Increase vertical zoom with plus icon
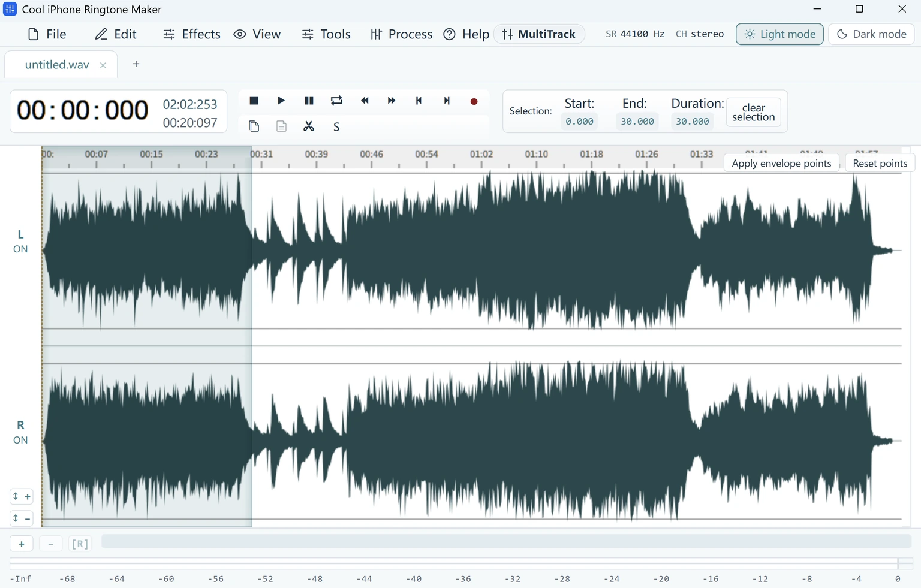921x588 pixels. (22, 496)
